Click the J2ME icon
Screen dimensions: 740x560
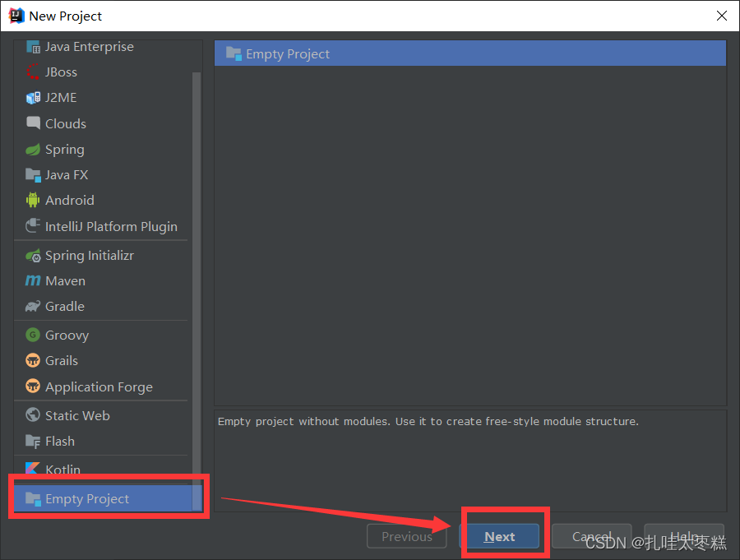[33, 98]
